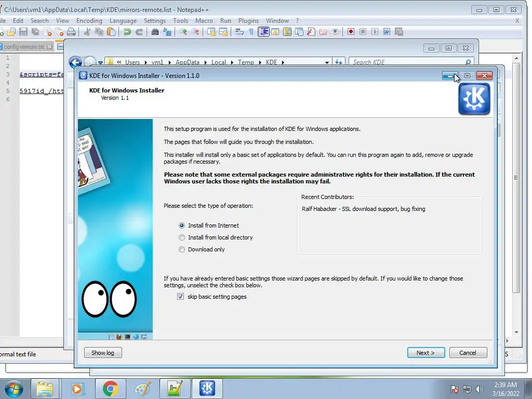Click the Copy icon in Notepad++ toolbar

pyautogui.click(x=99, y=32)
